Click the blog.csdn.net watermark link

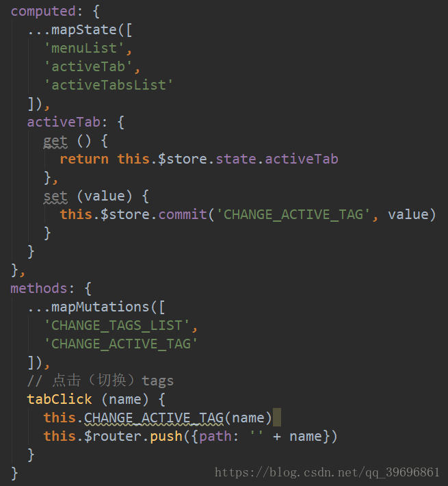(x=327, y=473)
